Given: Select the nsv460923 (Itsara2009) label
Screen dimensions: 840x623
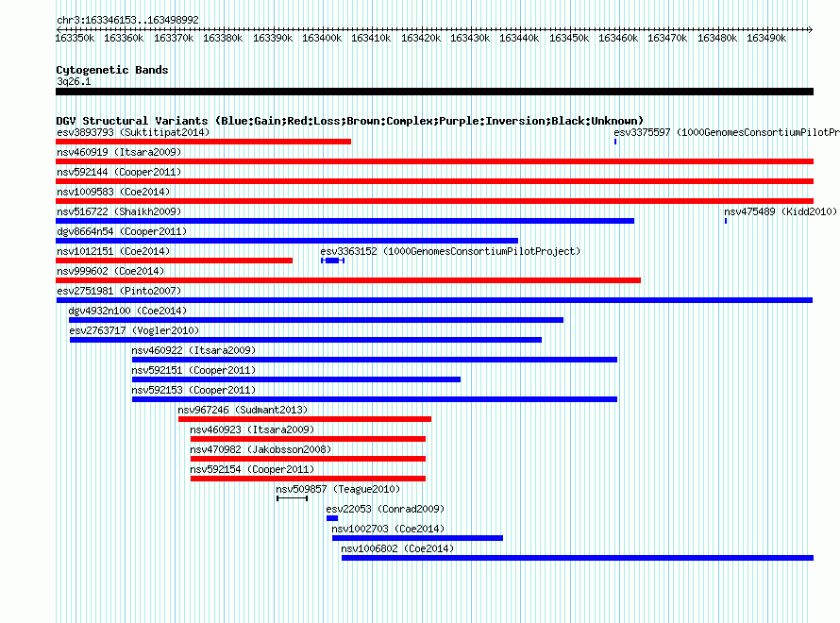Looking at the screenshot, I should [252, 429].
